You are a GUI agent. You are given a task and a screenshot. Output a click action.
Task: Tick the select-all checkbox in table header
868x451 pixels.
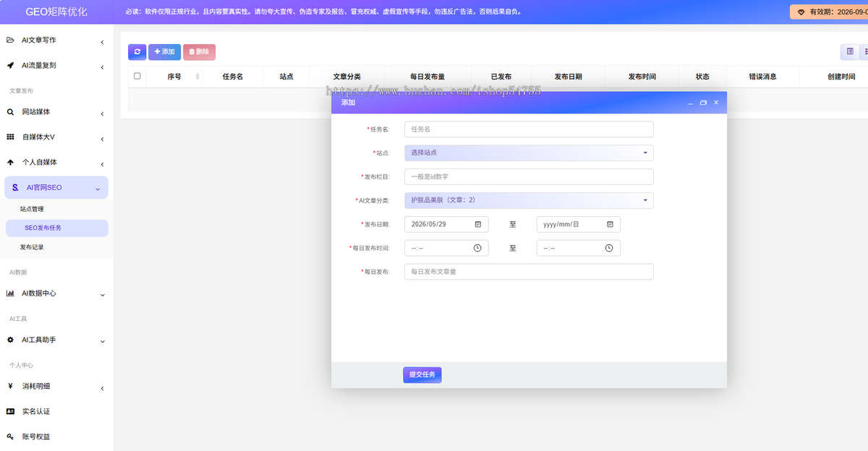[137, 76]
